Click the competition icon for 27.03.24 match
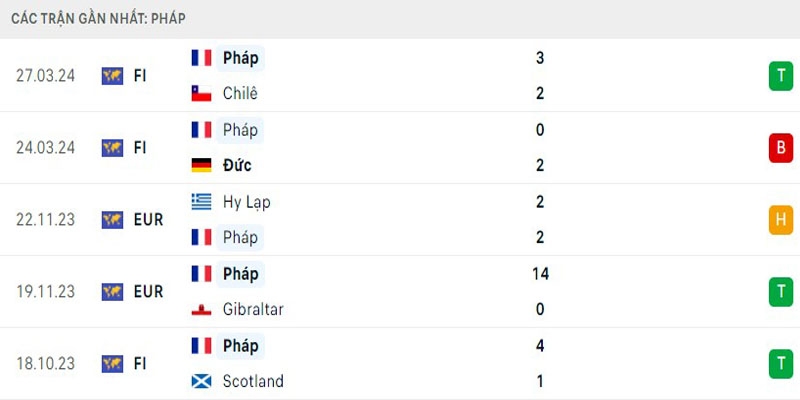The width and height of the screenshot is (800, 400). click(112, 75)
